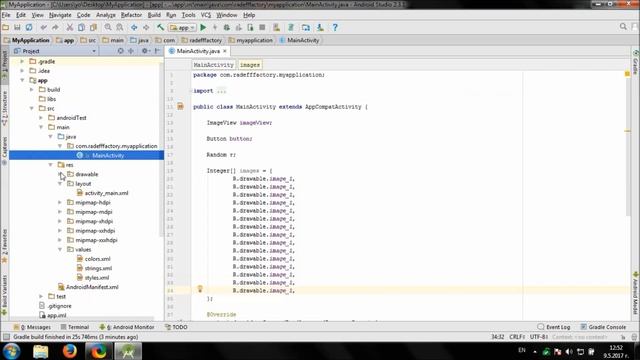Screen dimensions: 640x360
Task: Expand the test folder
Action: point(41,296)
